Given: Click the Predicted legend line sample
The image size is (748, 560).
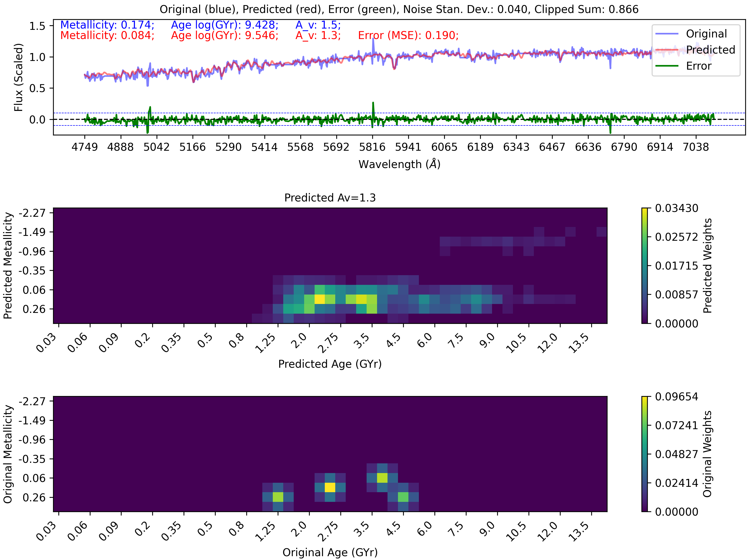Looking at the screenshot, I should (x=667, y=50).
